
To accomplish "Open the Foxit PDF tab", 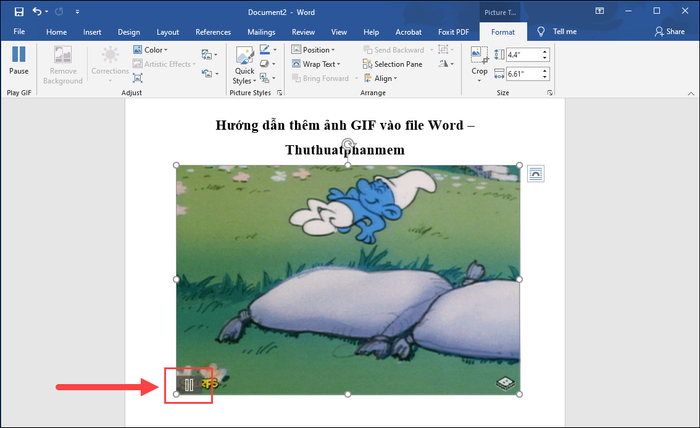I will [454, 32].
